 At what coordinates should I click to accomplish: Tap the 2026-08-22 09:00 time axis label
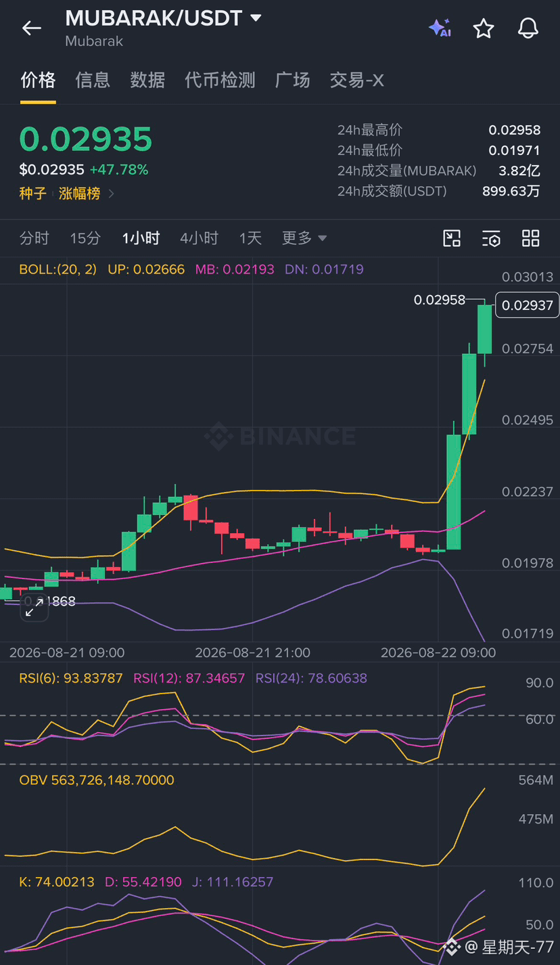[x=438, y=653]
